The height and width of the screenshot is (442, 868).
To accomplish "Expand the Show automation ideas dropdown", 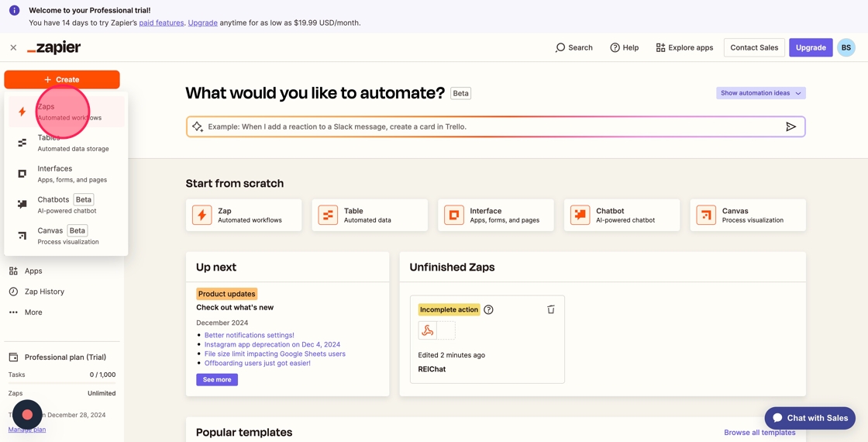I will click(x=760, y=93).
